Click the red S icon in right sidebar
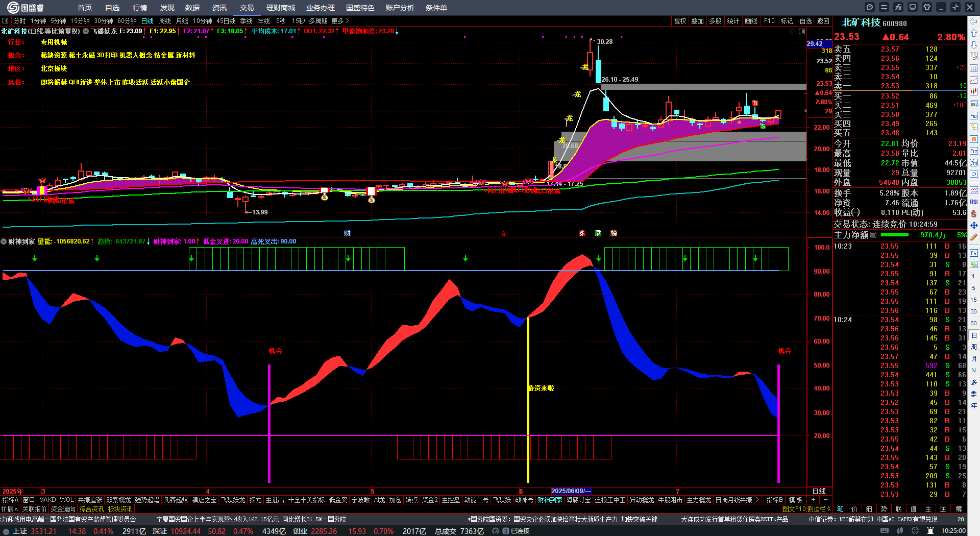The image size is (980, 536). (974, 213)
